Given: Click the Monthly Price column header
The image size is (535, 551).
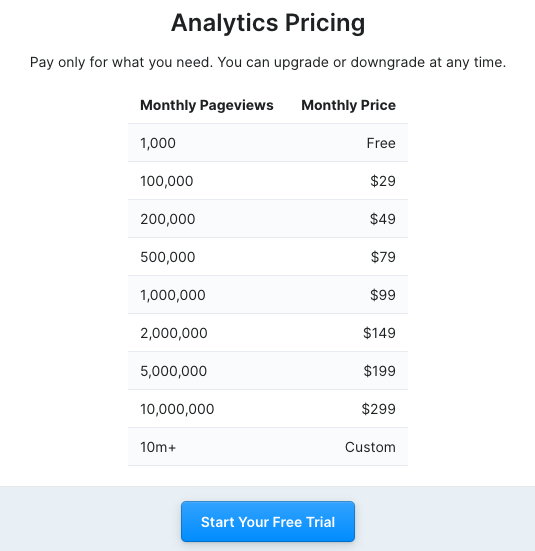Looking at the screenshot, I should (x=348, y=105).
